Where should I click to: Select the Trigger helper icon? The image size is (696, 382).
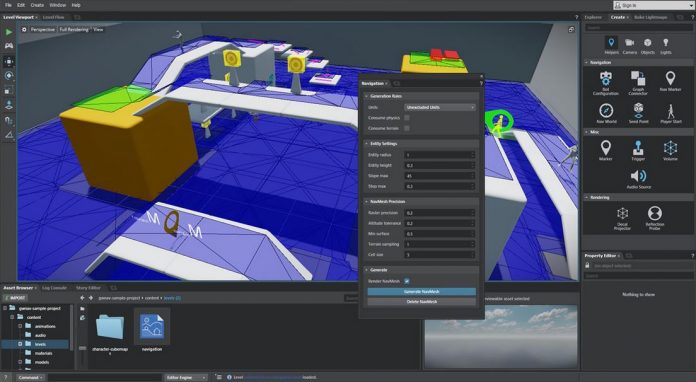(638, 150)
